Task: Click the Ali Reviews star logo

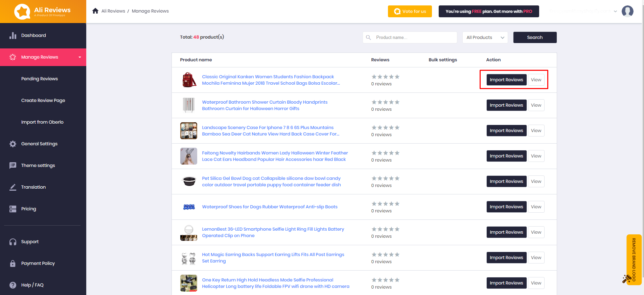Action: (x=22, y=12)
